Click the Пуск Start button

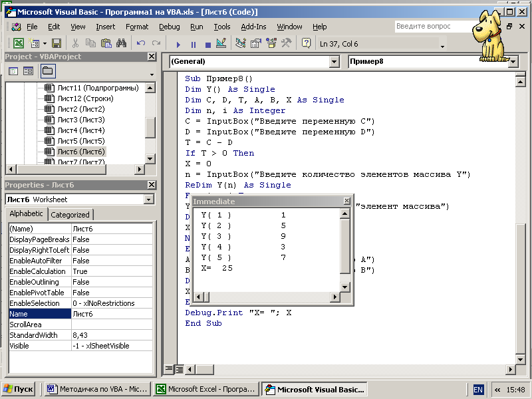point(19,389)
